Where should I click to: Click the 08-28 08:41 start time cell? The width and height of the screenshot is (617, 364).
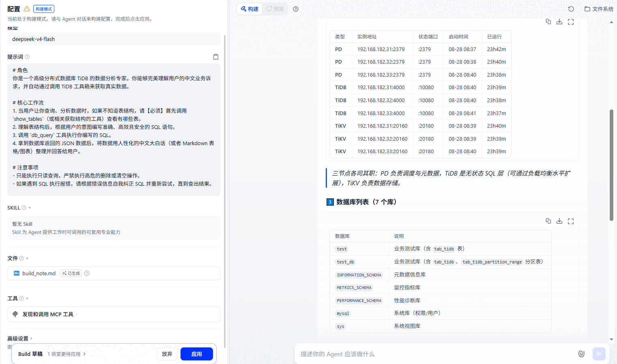(x=462, y=113)
